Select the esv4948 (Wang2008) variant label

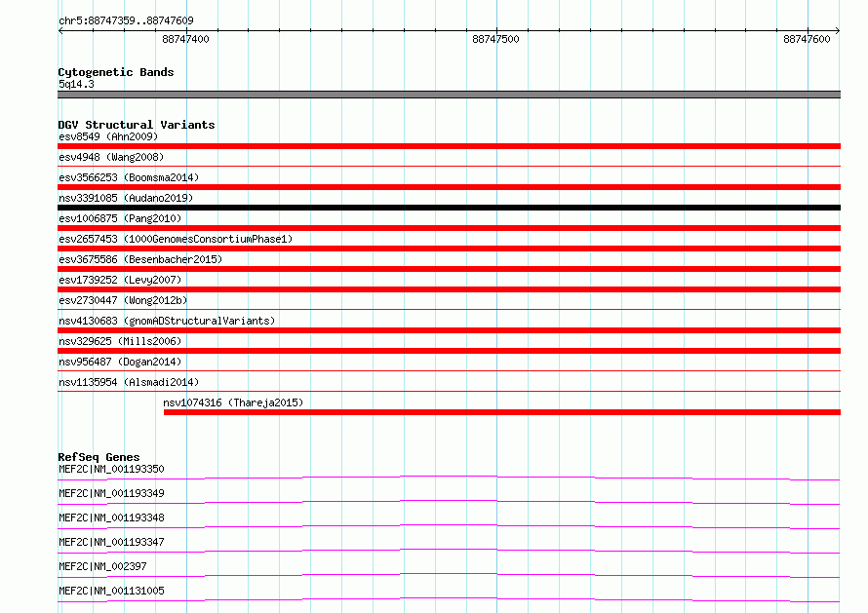(111, 157)
